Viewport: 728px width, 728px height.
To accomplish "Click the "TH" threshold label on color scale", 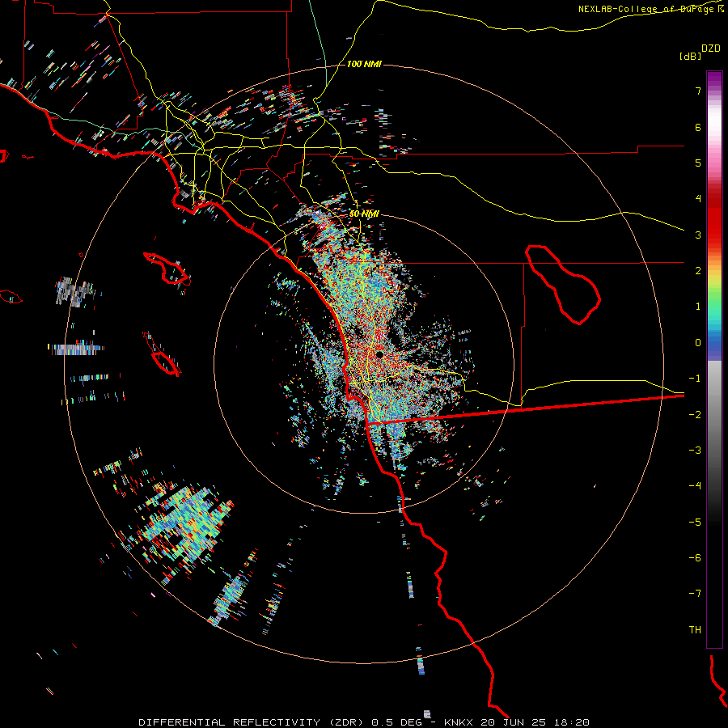I will pos(695,629).
